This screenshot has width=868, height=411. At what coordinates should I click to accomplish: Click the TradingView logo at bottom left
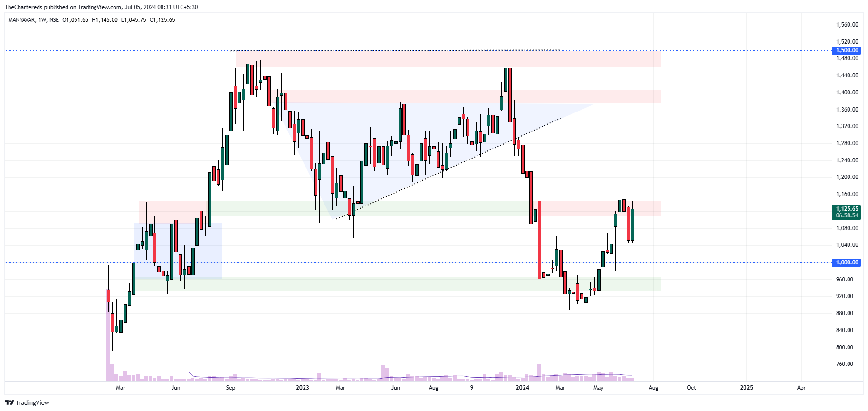[x=27, y=402]
